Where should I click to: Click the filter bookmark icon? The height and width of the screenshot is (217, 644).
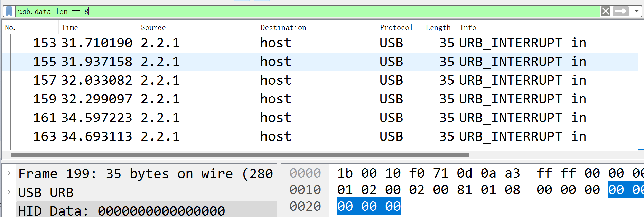(x=9, y=11)
